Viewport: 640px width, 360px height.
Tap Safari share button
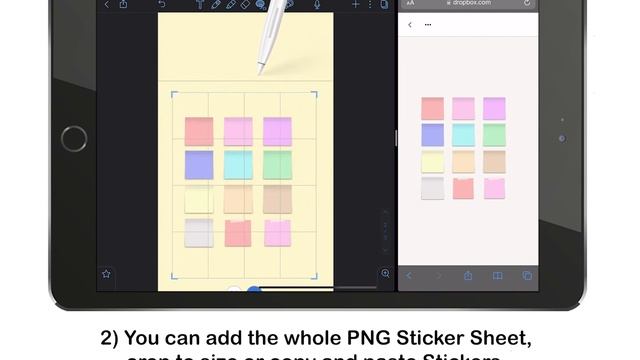pos(468,276)
